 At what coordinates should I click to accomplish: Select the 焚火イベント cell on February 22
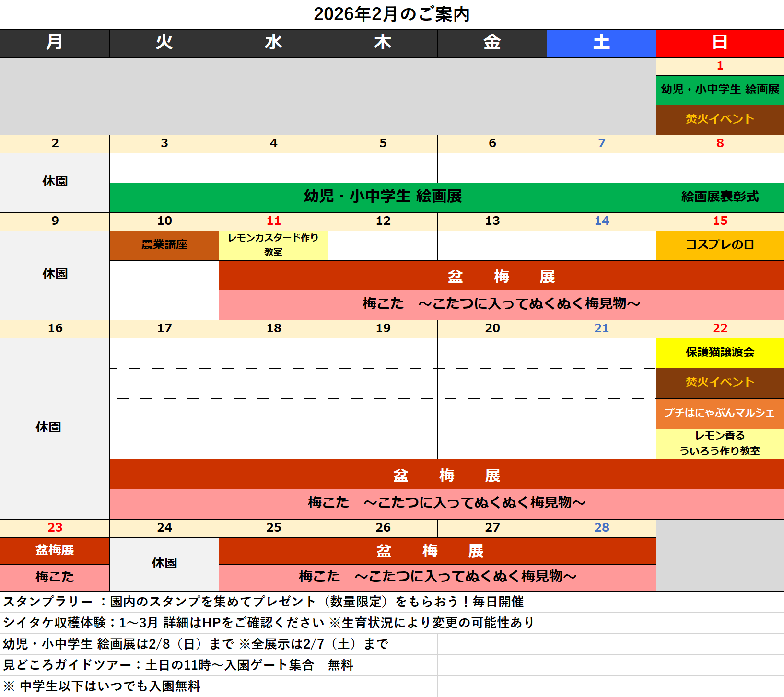(719, 383)
